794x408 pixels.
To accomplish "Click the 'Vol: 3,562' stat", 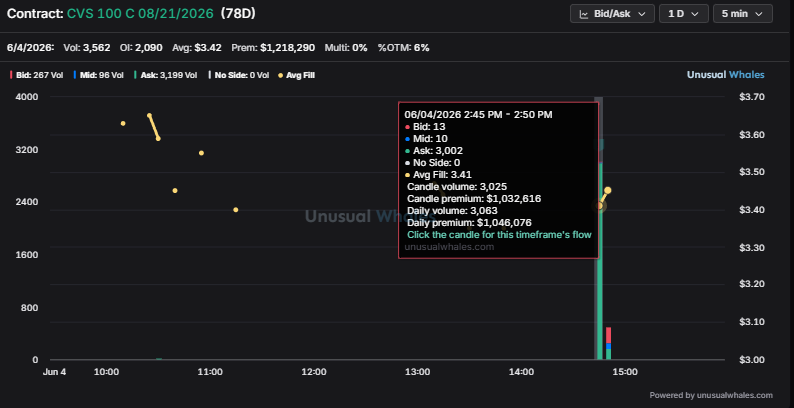I will tap(87, 48).
